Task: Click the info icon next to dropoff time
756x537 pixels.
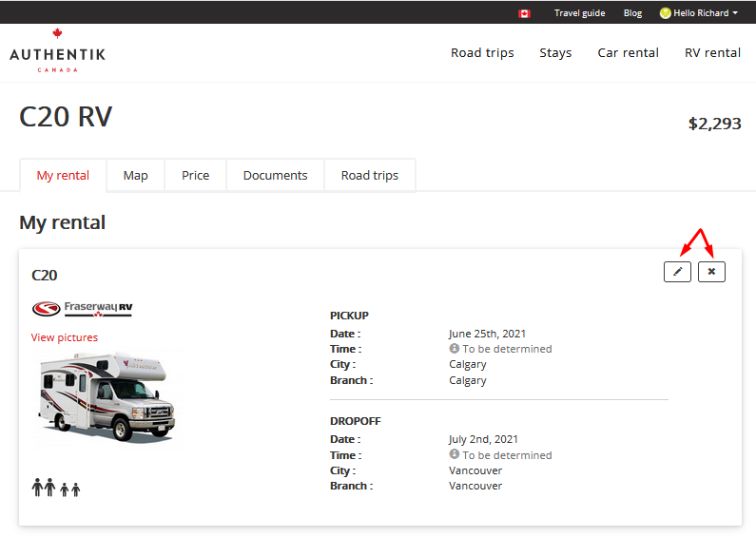Action: [454, 454]
